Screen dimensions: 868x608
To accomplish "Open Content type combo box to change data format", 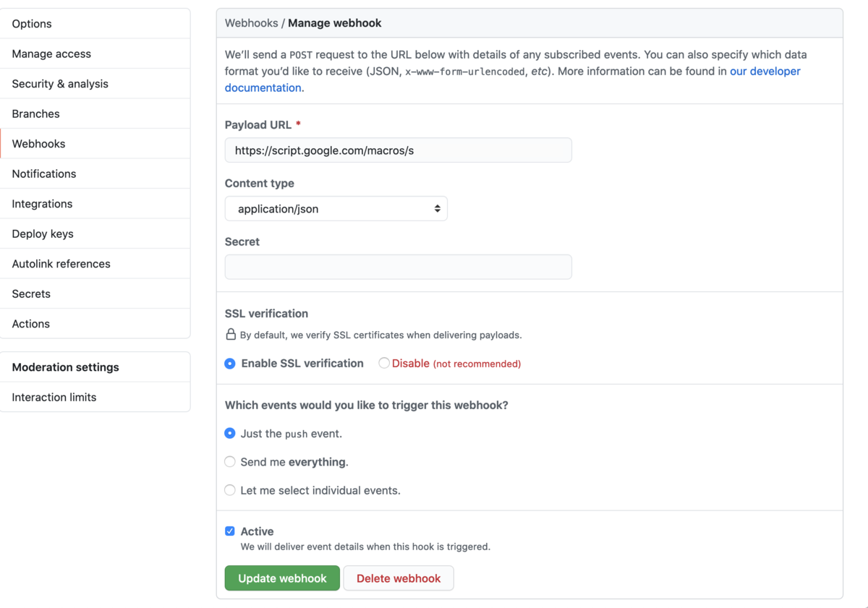I will (336, 207).
